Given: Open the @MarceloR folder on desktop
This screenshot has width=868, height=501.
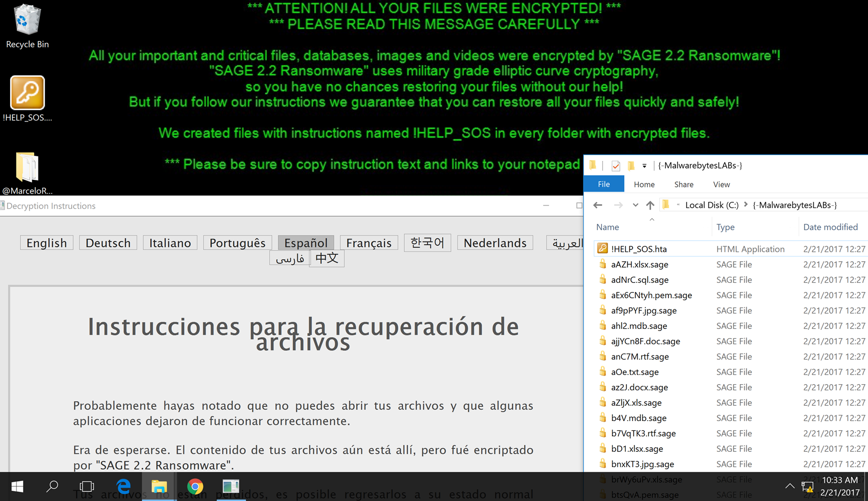Looking at the screenshot, I should 27,173.
